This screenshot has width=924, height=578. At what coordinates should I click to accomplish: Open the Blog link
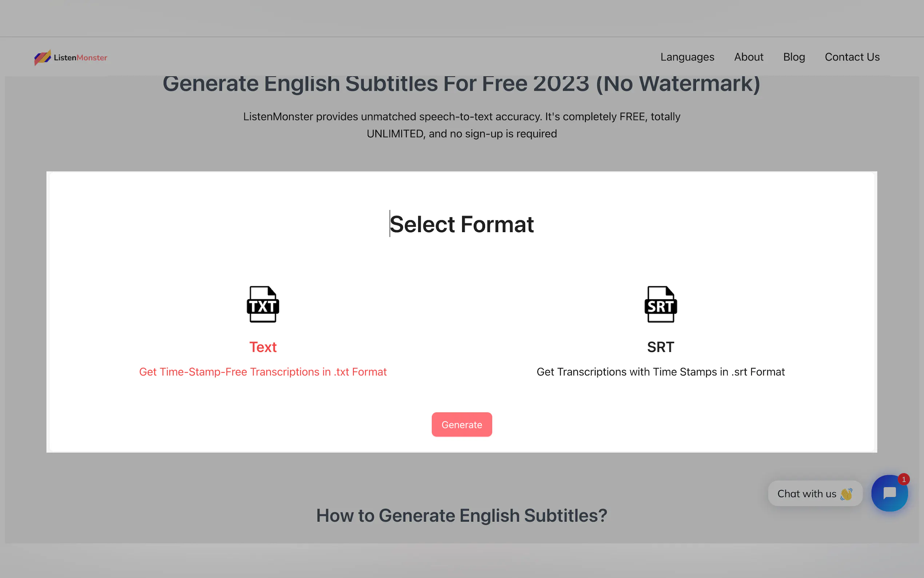pyautogui.click(x=794, y=57)
